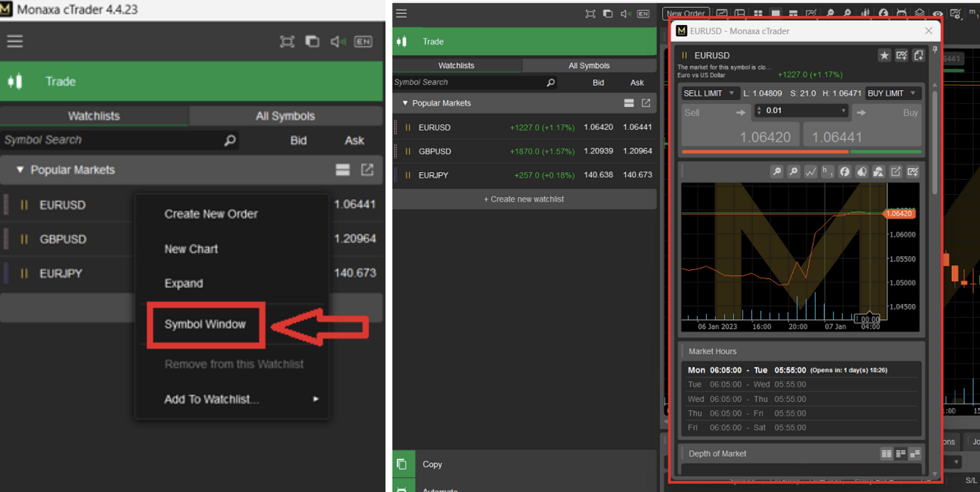This screenshot has height=492, width=980.
Task: Switch Depth of Market to standard view
Action: pos(886,454)
